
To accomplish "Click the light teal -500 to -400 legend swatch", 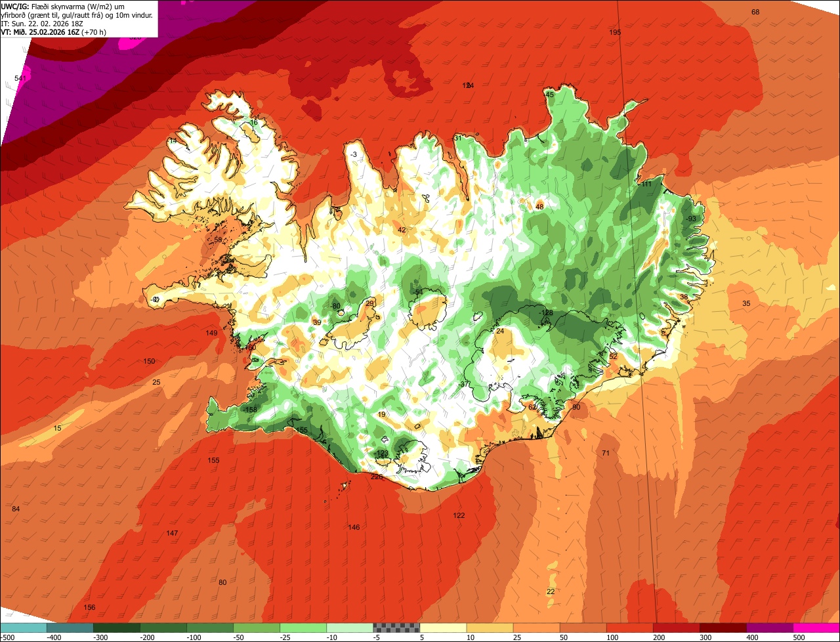I will [x=24, y=628].
